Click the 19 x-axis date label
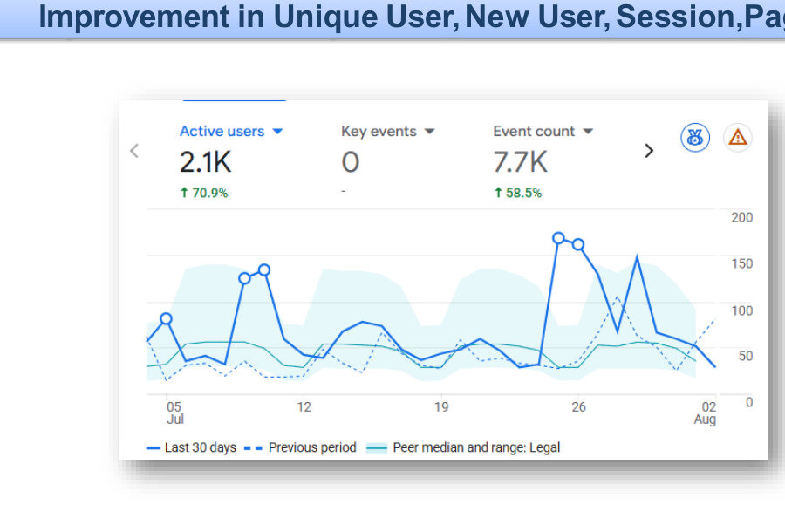 [441, 407]
